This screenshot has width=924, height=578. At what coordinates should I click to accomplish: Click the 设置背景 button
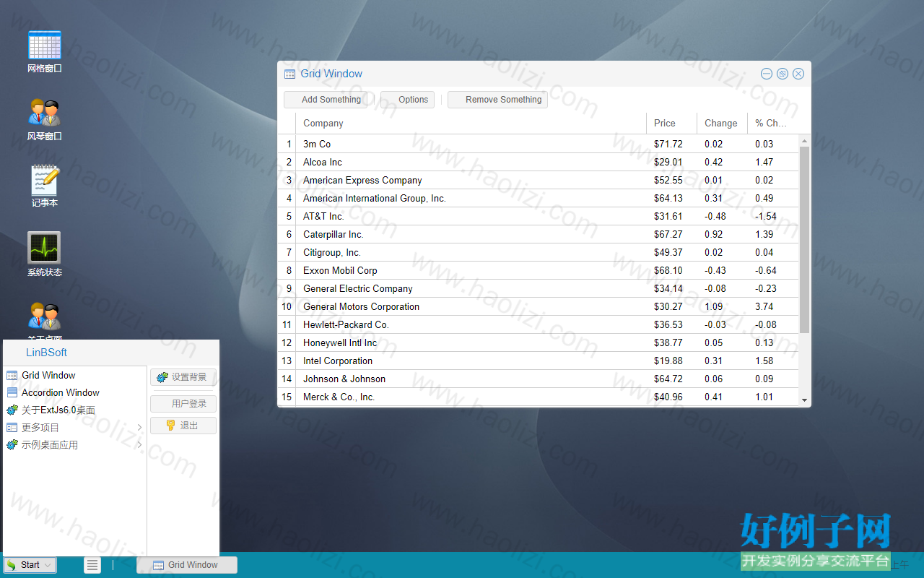pos(183,377)
